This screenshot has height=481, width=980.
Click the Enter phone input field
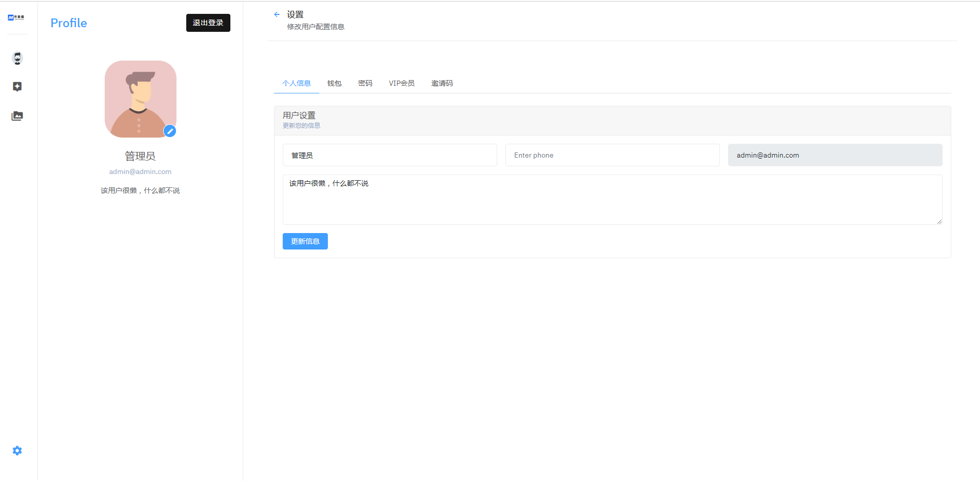[612, 155]
